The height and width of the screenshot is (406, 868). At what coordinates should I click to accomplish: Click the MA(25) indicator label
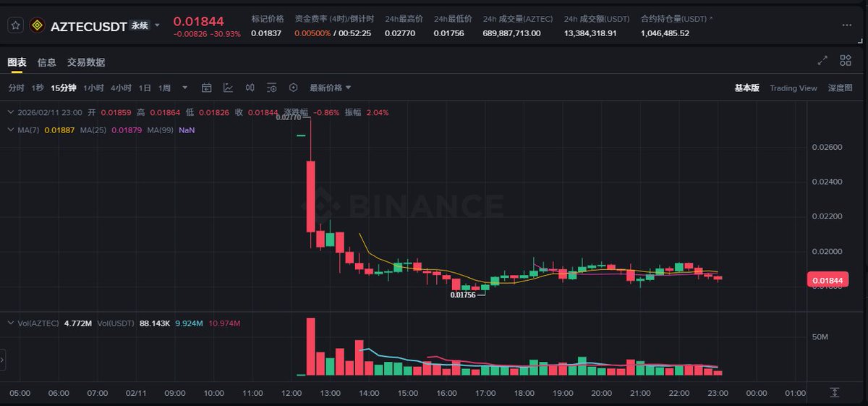click(x=94, y=130)
